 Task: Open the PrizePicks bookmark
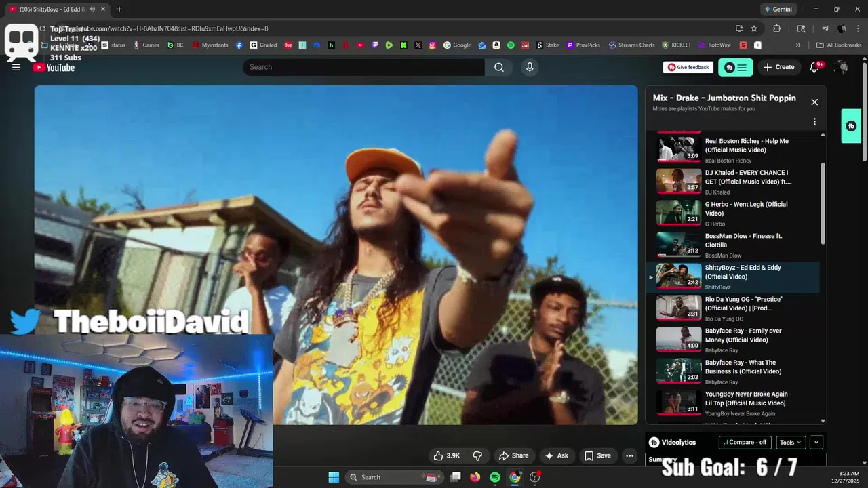583,45
